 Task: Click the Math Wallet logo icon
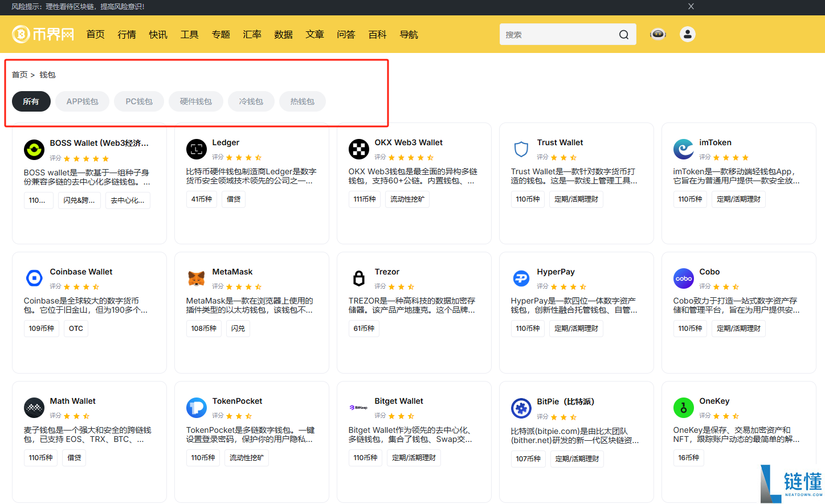tap(34, 408)
